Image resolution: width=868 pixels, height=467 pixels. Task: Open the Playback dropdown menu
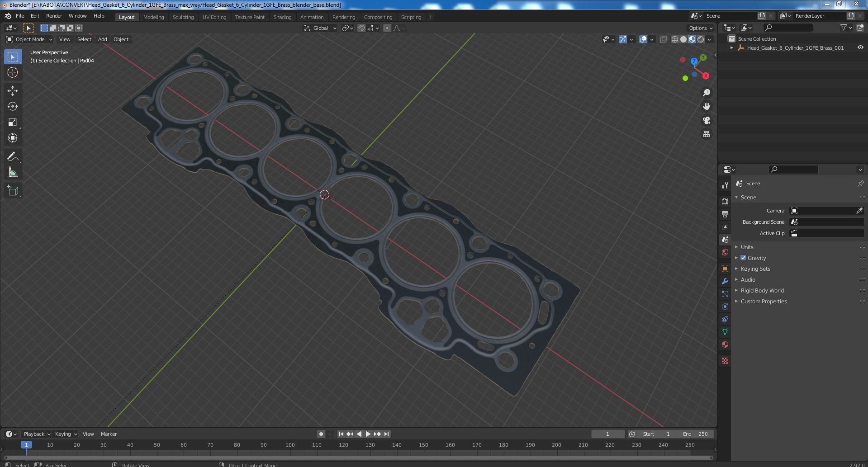point(37,434)
